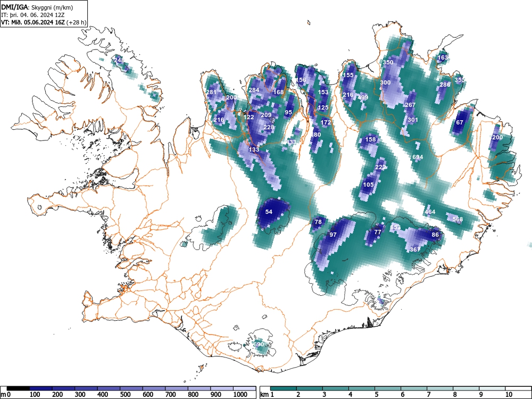This screenshot has width=532, height=399.
Task: Click the 168 visibility label
Action: coord(278,92)
